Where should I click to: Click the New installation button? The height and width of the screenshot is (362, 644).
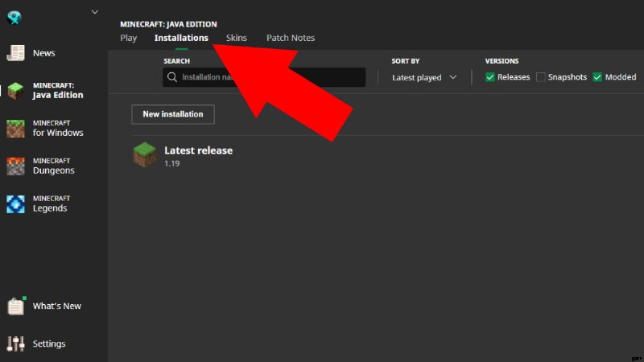pos(173,114)
